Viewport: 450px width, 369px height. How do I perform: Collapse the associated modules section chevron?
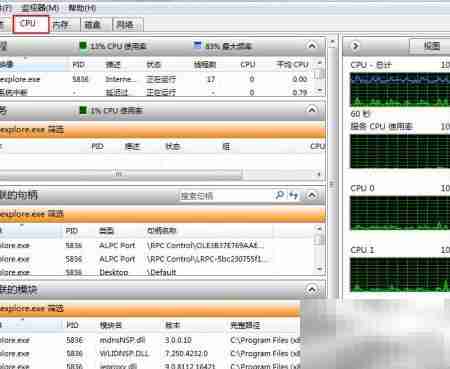(312, 290)
